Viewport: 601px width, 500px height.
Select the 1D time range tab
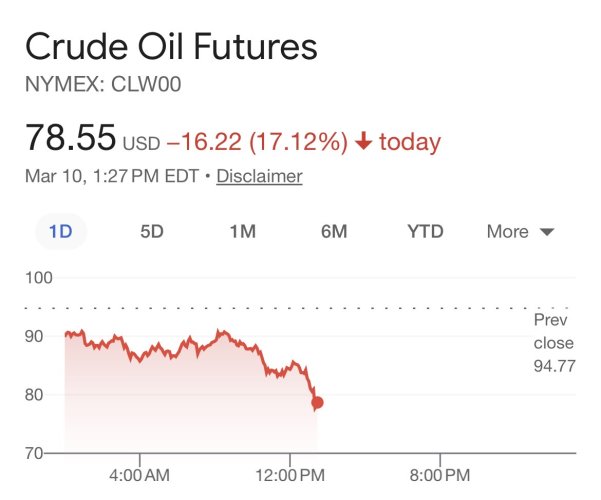[x=61, y=232]
